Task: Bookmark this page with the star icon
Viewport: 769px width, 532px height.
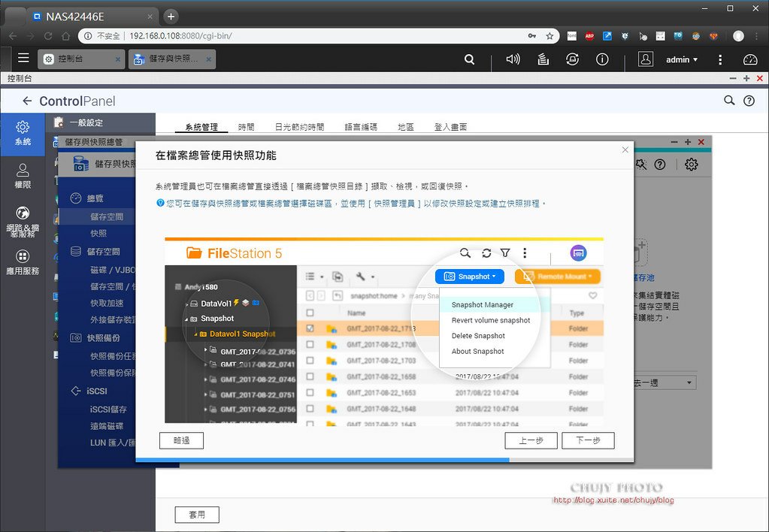Action: (550, 36)
